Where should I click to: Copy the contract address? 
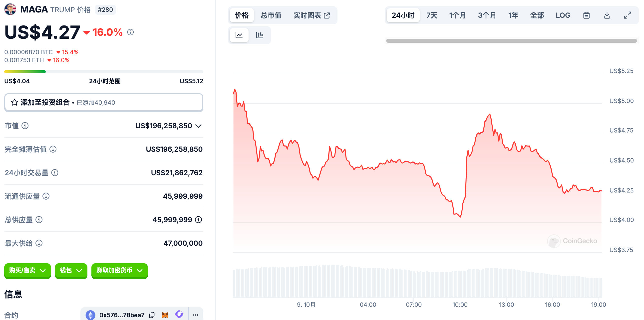point(152,315)
